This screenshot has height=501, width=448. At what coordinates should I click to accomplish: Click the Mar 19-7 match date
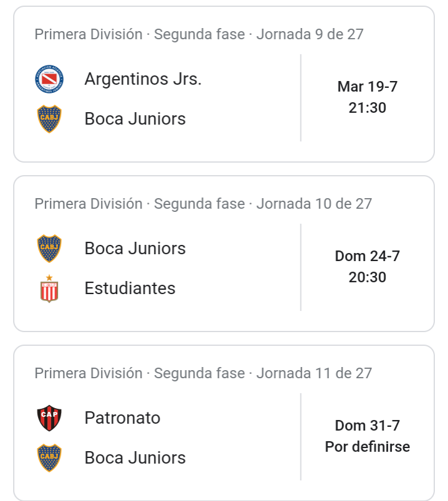coord(368,87)
